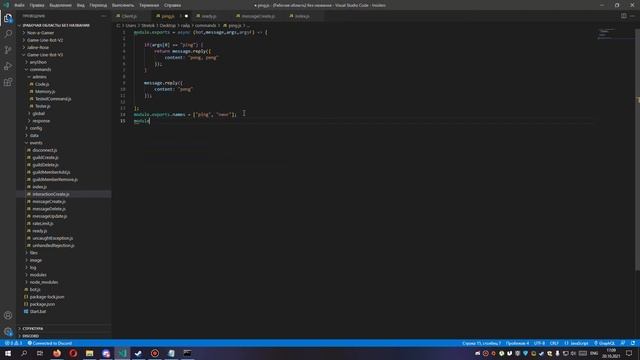The width and height of the screenshot is (640, 360).
Task: Switch to Visual Studio Code in the taskbar
Action: coord(122,353)
